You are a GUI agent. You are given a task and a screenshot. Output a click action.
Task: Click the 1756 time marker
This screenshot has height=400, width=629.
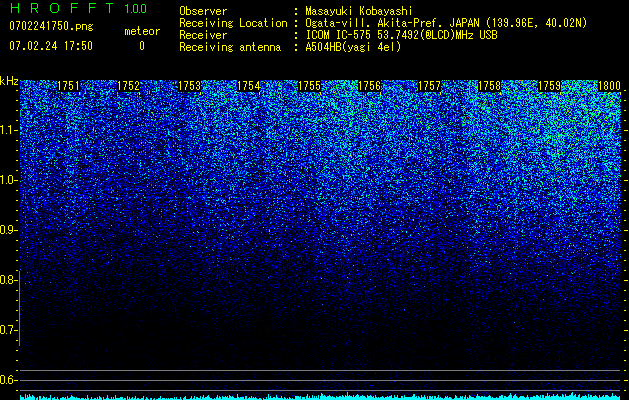(369, 86)
